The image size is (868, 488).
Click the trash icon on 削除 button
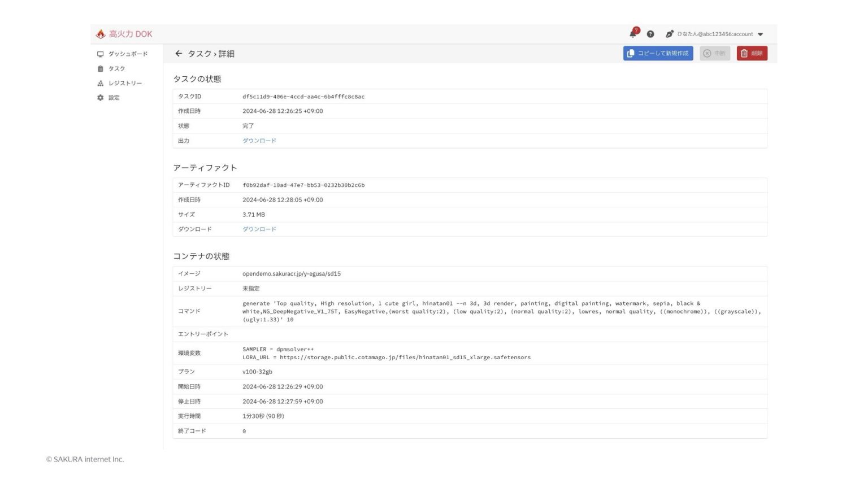(x=743, y=54)
